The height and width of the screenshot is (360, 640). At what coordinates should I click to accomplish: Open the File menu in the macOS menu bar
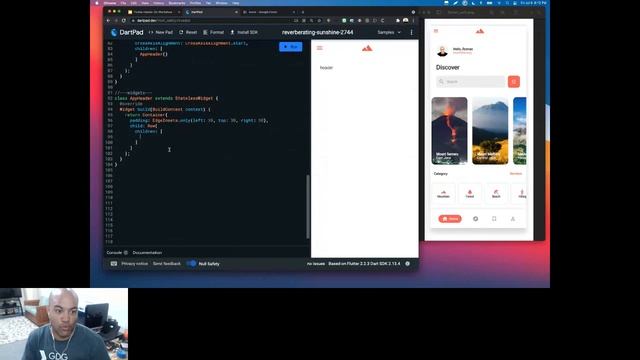(x=123, y=3)
